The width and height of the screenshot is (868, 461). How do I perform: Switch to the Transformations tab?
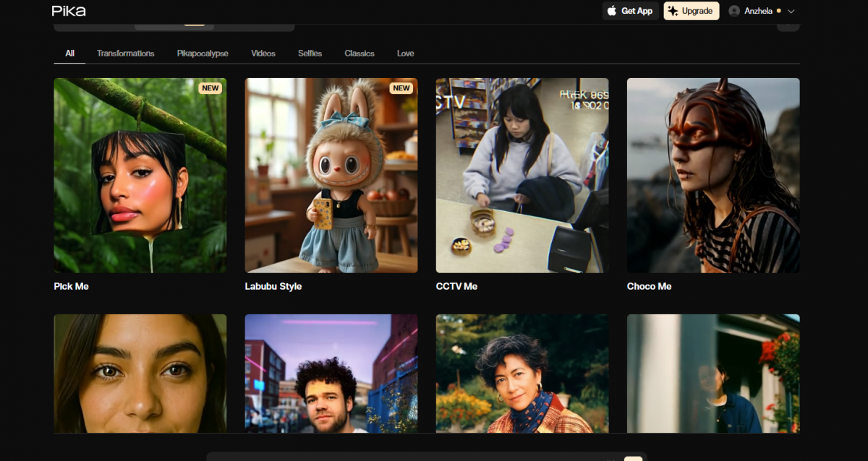pyautogui.click(x=125, y=53)
